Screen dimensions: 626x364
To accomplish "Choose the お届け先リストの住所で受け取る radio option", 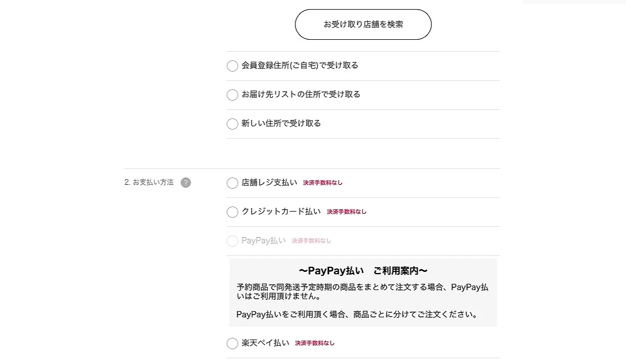I will [232, 95].
